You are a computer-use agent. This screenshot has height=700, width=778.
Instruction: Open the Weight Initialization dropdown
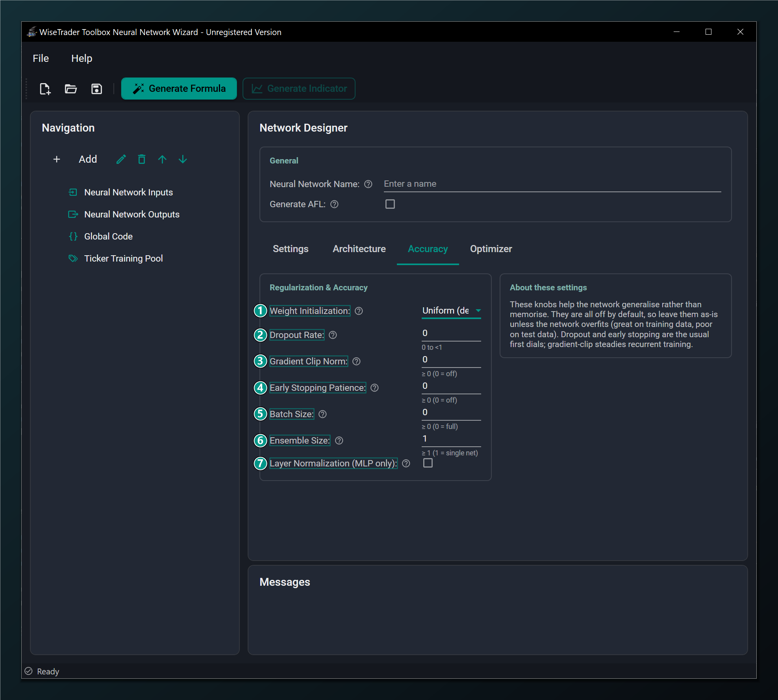click(x=452, y=310)
